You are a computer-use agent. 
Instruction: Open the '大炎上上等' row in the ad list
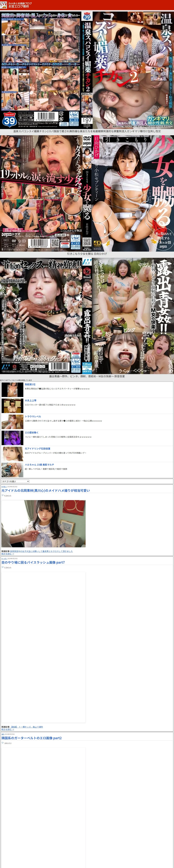pyautogui.click(x=87, y=406)
